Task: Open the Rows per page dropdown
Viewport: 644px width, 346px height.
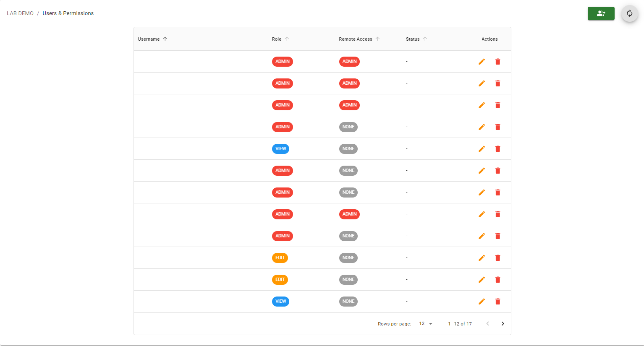Action: (426, 324)
